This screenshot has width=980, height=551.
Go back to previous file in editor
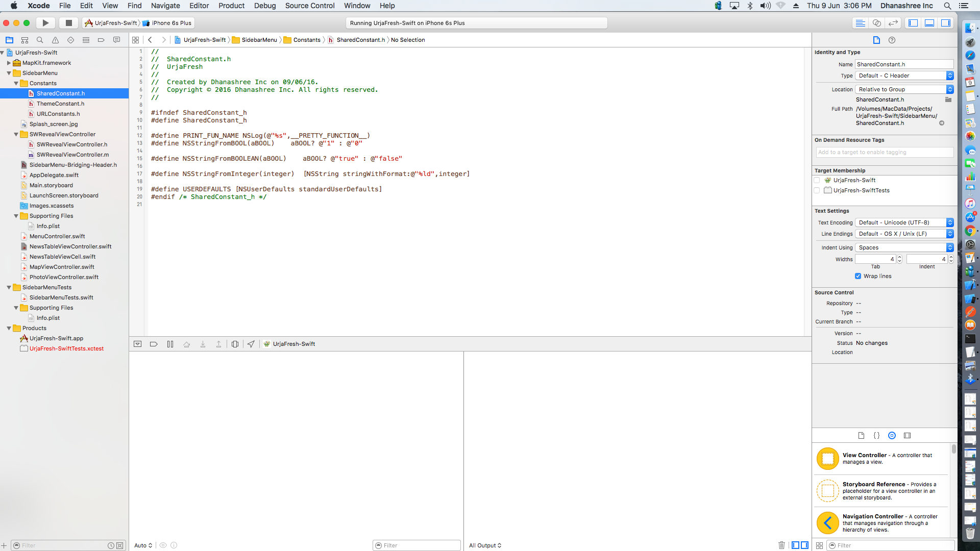click(x=150, y=40)
